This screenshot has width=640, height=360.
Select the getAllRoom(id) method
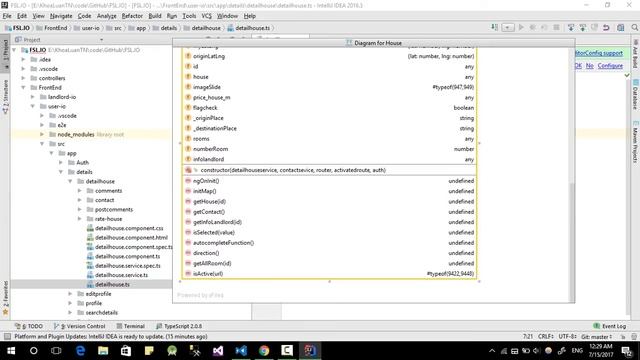(329, 263)
